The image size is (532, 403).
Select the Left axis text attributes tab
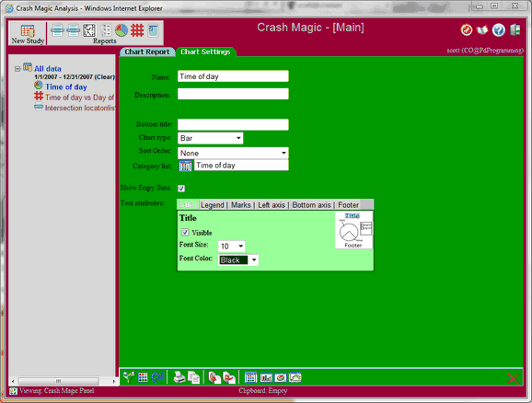point(272,205)
